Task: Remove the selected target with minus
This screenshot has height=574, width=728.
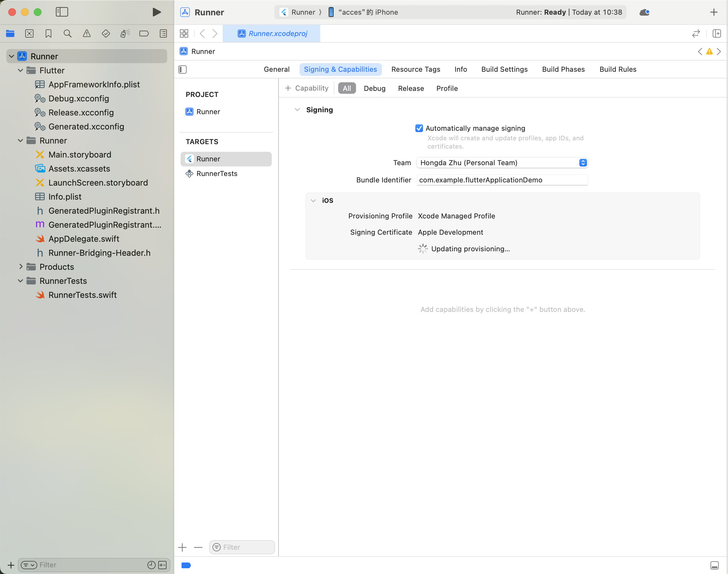Action: [198, 548]
